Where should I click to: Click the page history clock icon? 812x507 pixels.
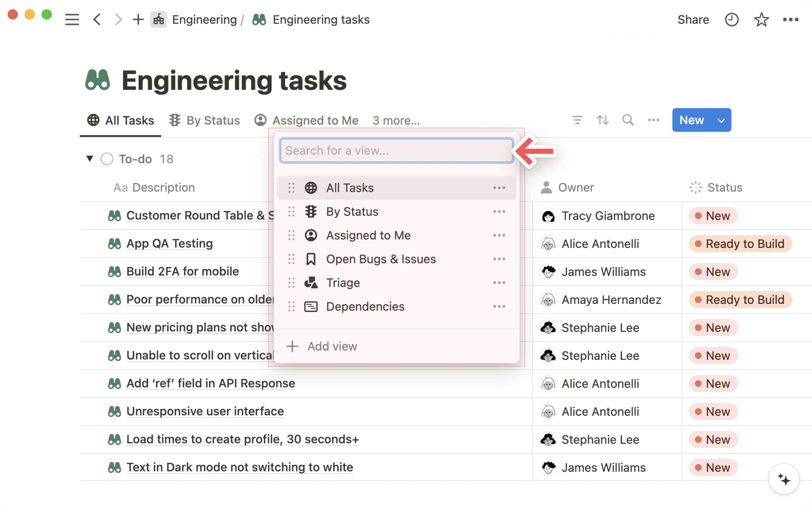point(731,19)
